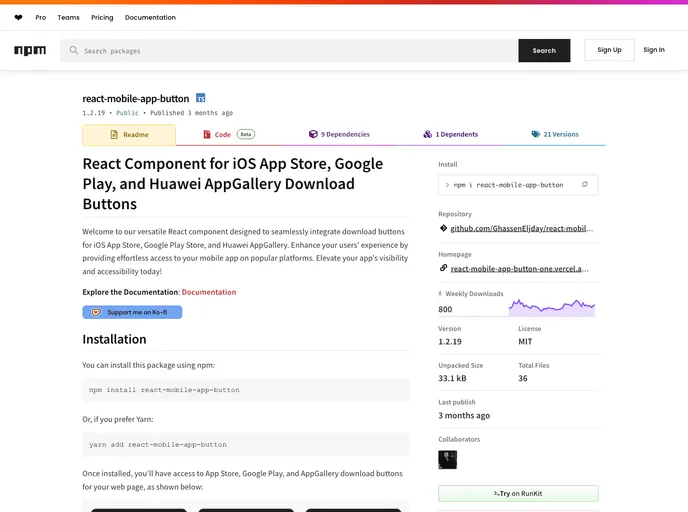
Task: Click the package title react-mobile-app-button
Action: (136, 98)
